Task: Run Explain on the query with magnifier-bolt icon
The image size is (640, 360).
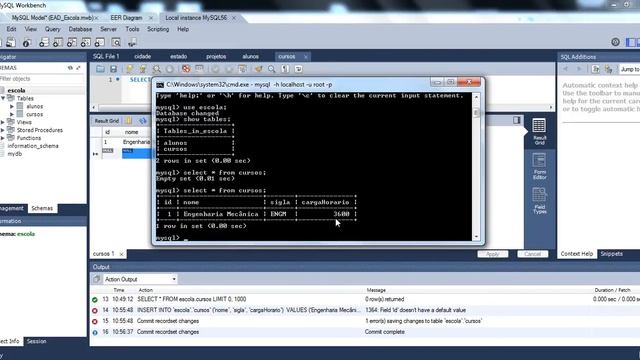Action: tap(156, 69)
